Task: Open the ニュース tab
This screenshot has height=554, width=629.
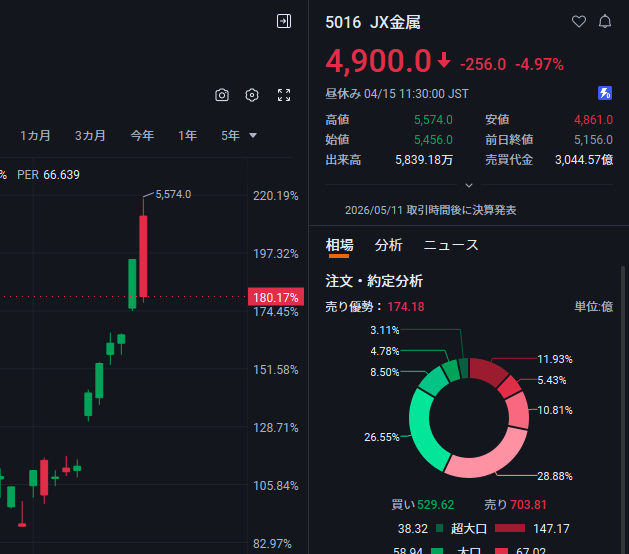Action: tap(451, 245)
